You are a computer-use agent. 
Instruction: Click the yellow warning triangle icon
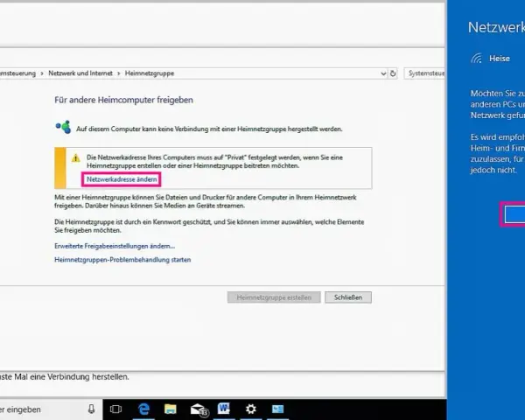coord(76,157)
